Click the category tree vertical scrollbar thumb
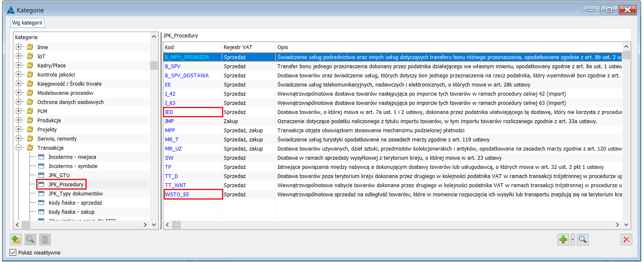This screenshot has height=262, width=644. coord(154,65)
